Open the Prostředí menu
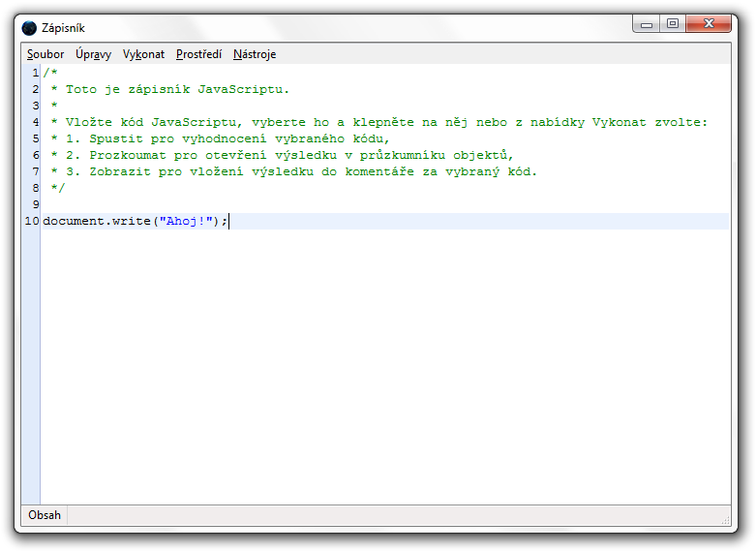756x551 pixels. 198,54
